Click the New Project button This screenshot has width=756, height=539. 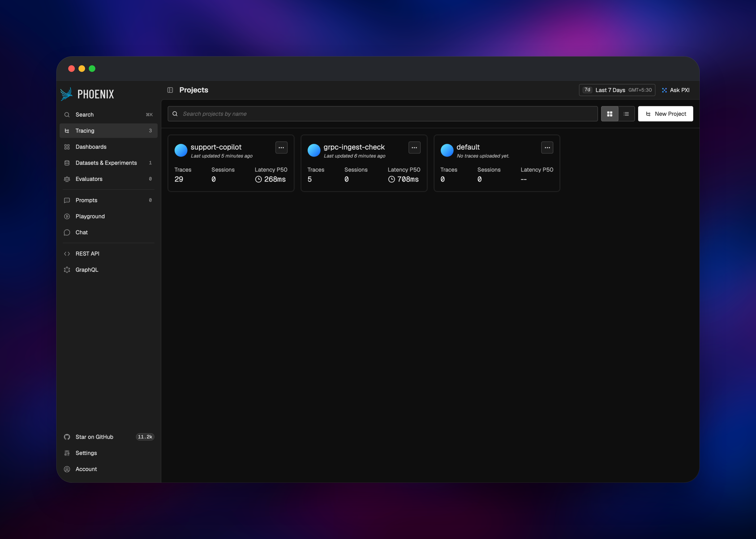(666, 114)
